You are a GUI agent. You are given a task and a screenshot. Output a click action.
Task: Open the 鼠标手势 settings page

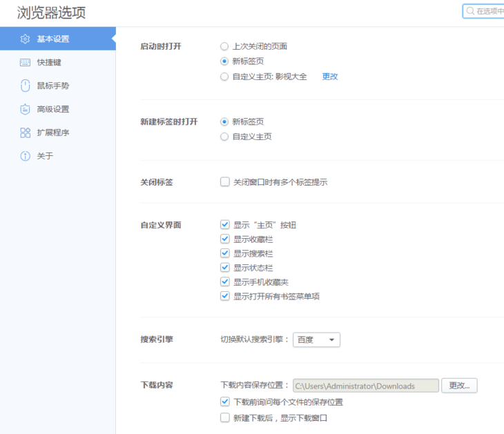[58, 86]
